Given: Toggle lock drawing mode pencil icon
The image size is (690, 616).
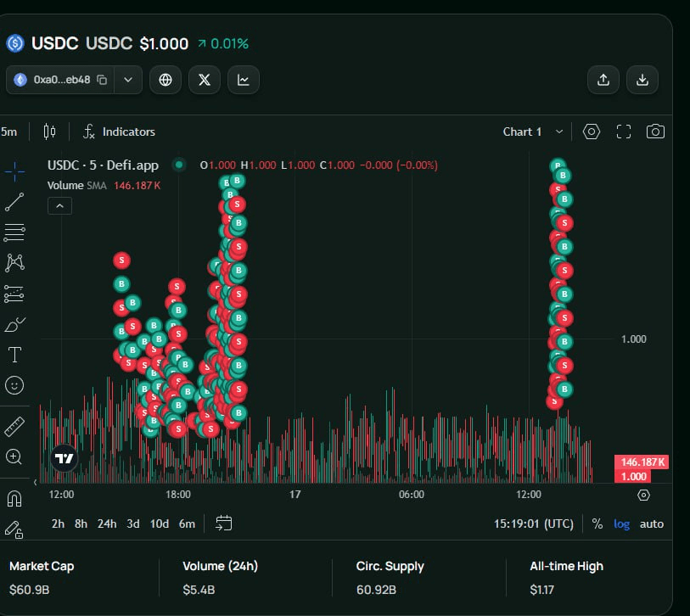Looking at the screenshot, I should (x=14, y=529).
